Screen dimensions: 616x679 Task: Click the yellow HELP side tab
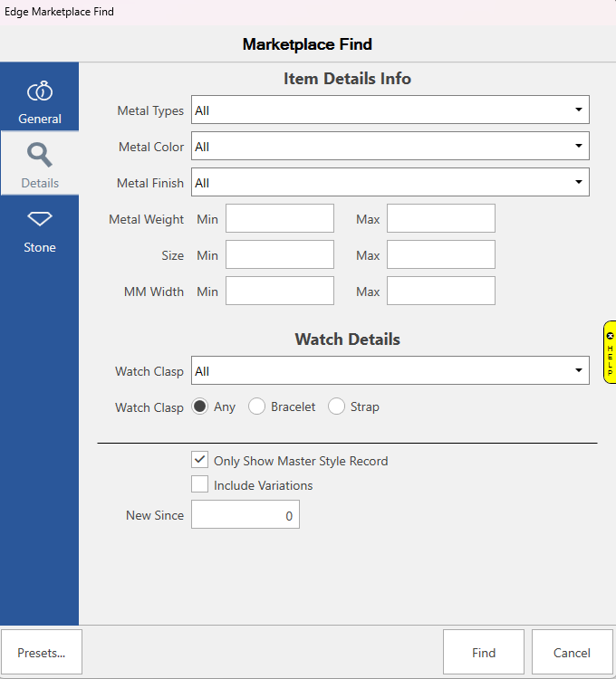pos(610,352)
